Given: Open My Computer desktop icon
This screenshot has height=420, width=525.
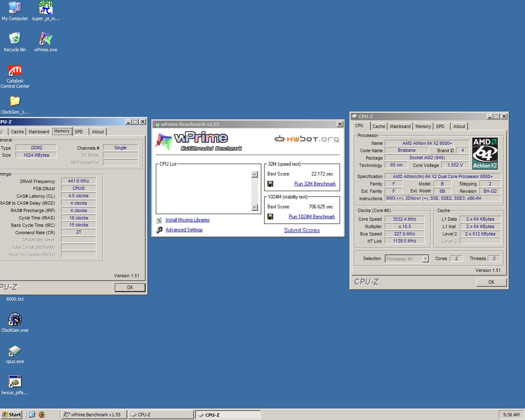Looking at the screenshot, I should point(15,11).
